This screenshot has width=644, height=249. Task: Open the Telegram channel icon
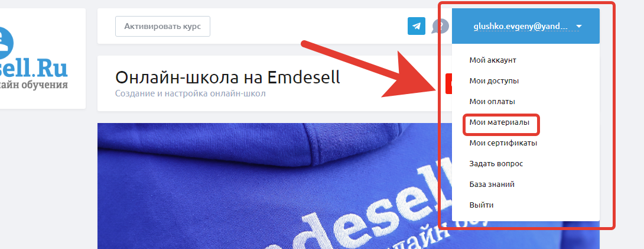coord(417,26)
